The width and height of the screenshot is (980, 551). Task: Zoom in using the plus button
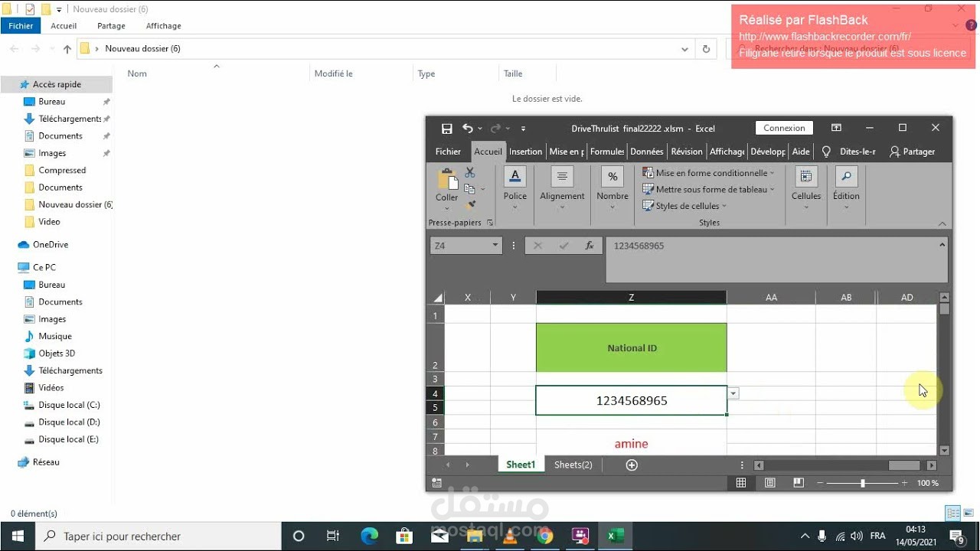pos(904,483)
